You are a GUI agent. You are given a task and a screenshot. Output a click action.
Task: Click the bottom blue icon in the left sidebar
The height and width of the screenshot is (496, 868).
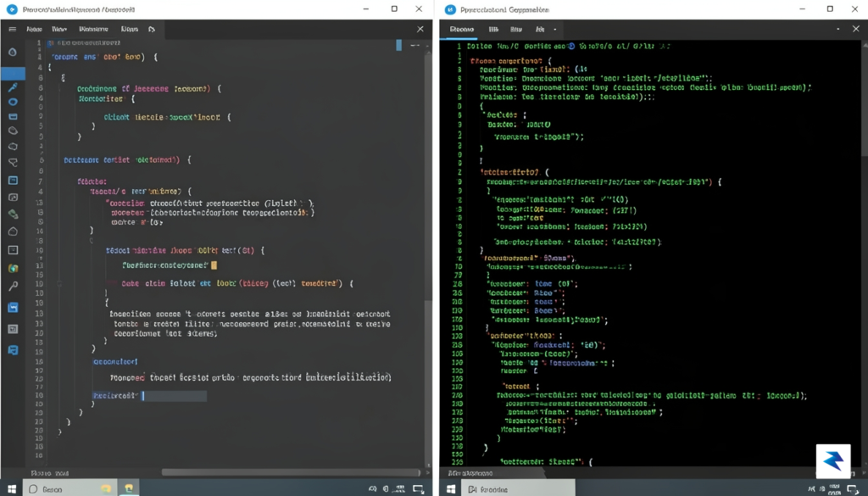coord(12,350)
